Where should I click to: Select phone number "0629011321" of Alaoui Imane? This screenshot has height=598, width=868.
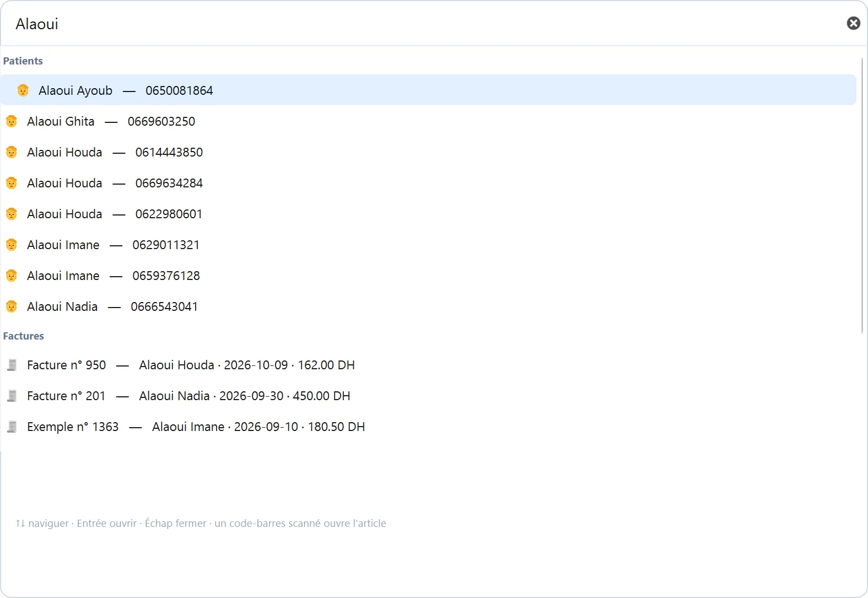point(166,245)
